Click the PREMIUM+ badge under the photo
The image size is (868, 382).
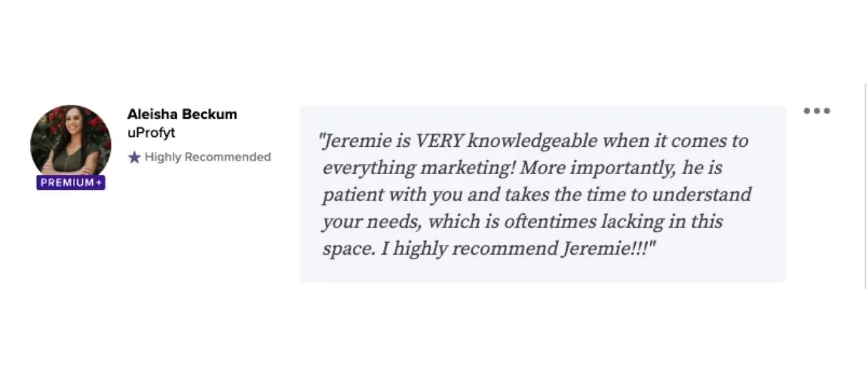[x=71, y=182]
